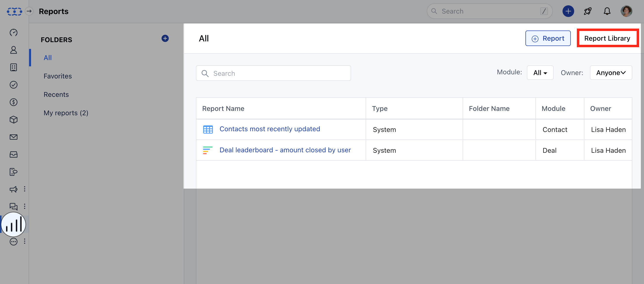
Task: Click the add Report button
Action: pos(548,38)
